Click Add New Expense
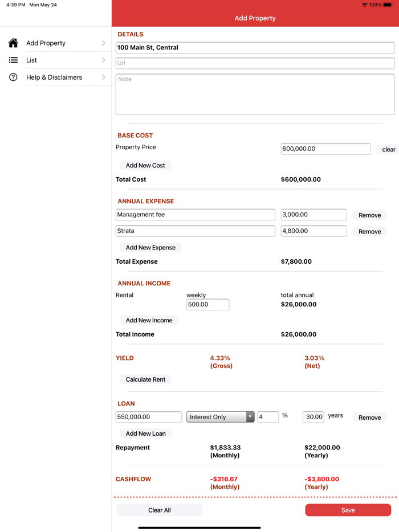The image size is (399, 532). pyautogui.click(x=150, y=247)
